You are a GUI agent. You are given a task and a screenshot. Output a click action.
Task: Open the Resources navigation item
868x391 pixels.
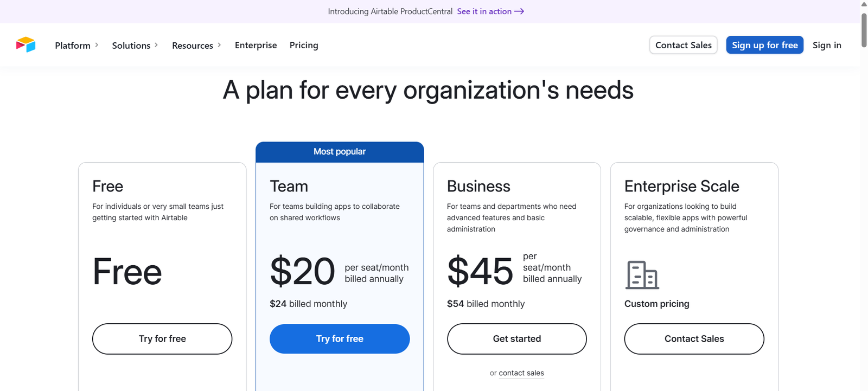(x=193, y=46)
